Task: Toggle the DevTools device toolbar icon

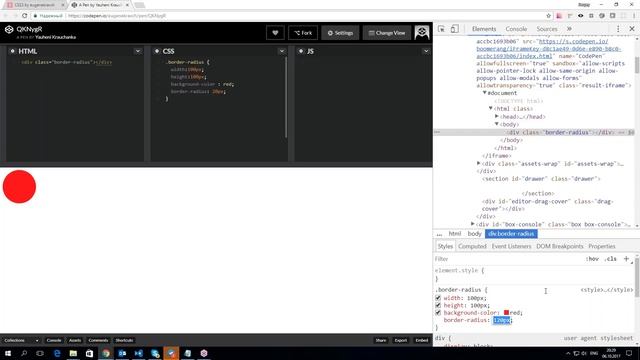Action: tap(454, 29)
